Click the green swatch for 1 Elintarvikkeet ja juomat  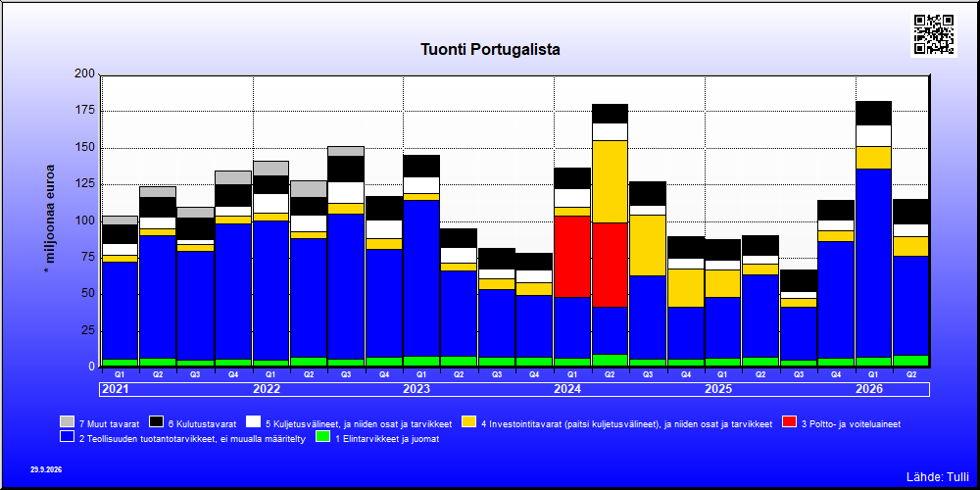tap(323, 437)
